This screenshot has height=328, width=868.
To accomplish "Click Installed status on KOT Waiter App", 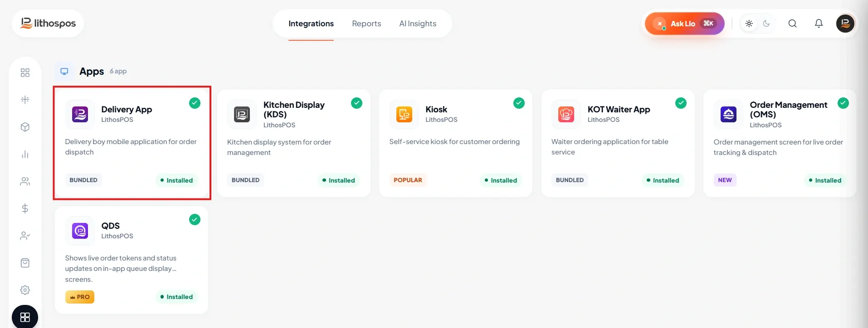I will click(x=663, y=180).
